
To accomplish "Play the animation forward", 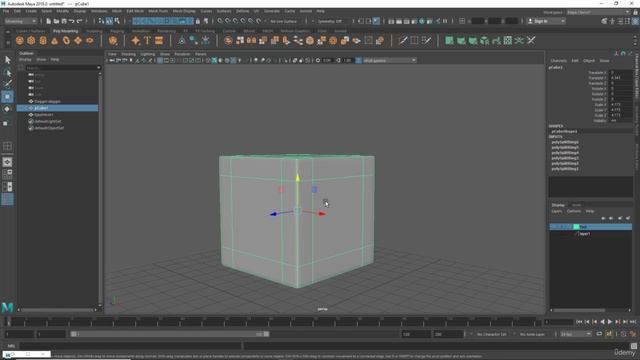I will click(610, 322).
